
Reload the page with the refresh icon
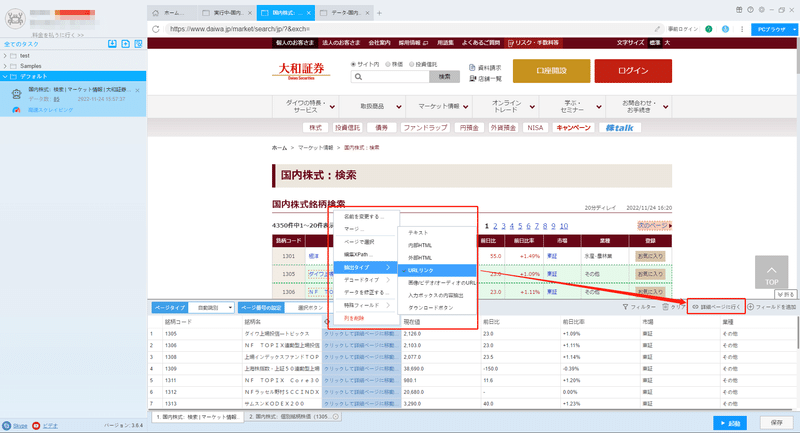[x=156, y=29]
